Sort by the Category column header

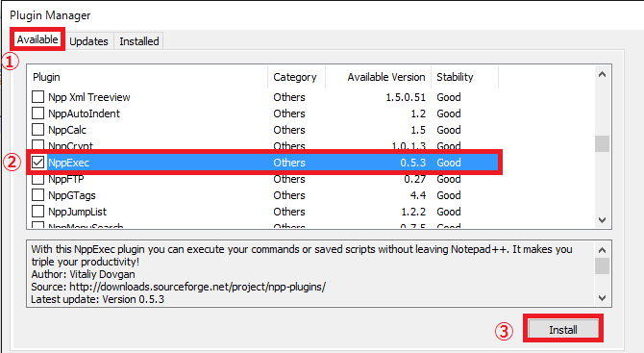(297, 77)
